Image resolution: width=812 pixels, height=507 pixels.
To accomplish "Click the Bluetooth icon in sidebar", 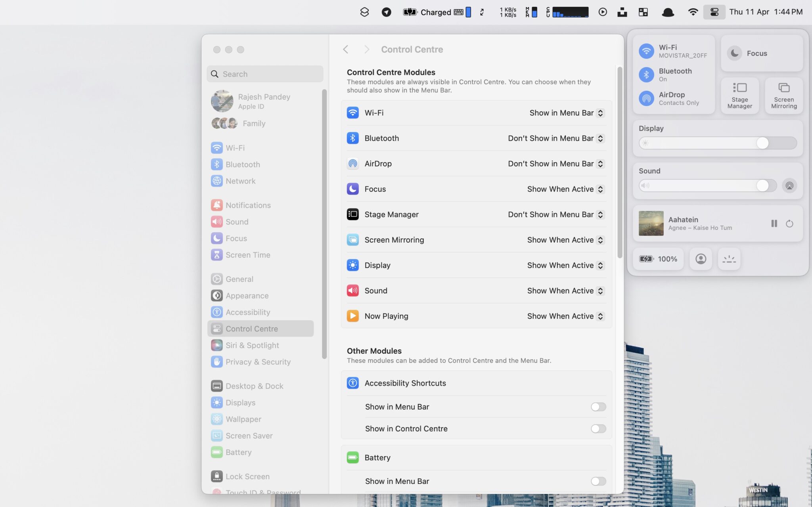I will click(216, 164).
